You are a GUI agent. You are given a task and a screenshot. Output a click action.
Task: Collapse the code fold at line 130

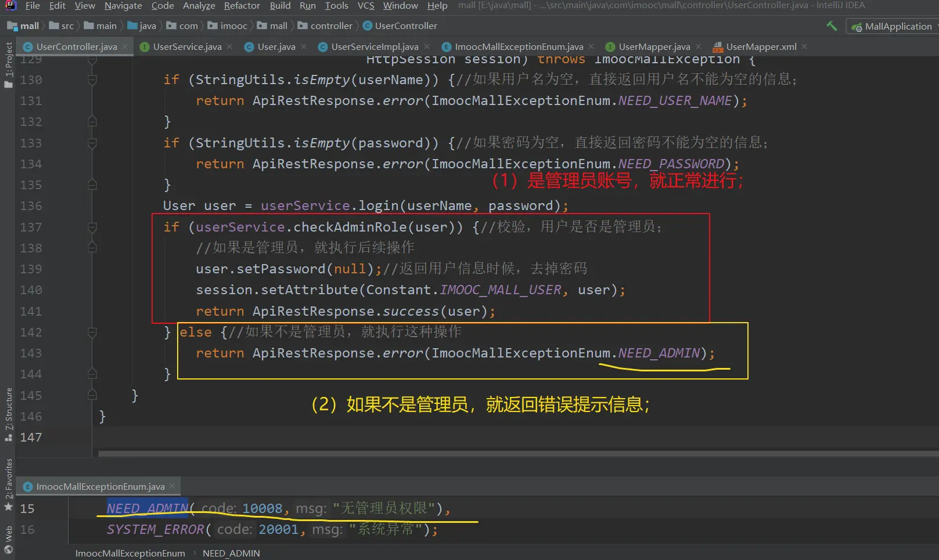[x=92, y=80]
